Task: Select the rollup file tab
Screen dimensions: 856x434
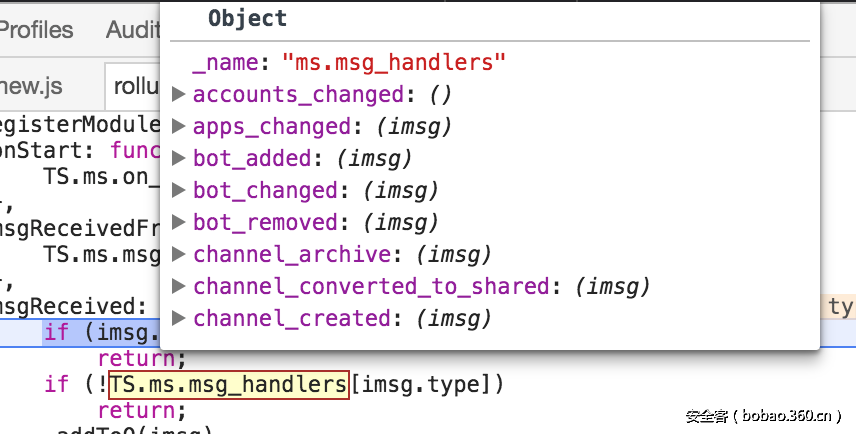Action: [136, 86]
